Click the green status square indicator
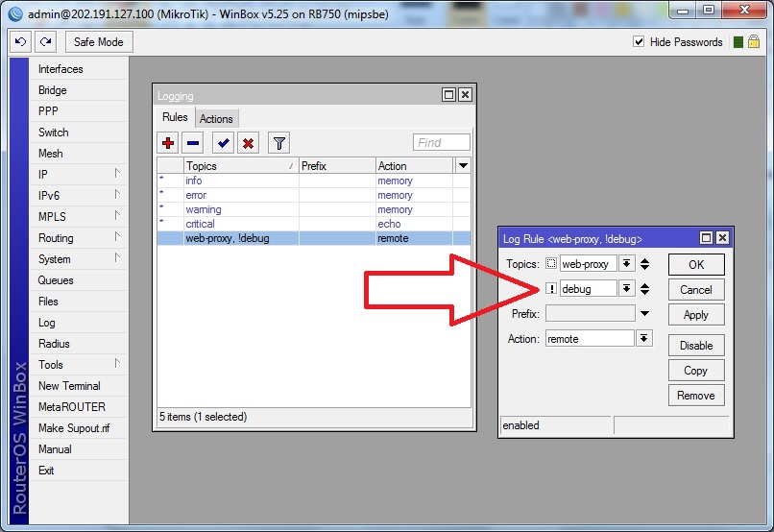 [x=738, y=42]
